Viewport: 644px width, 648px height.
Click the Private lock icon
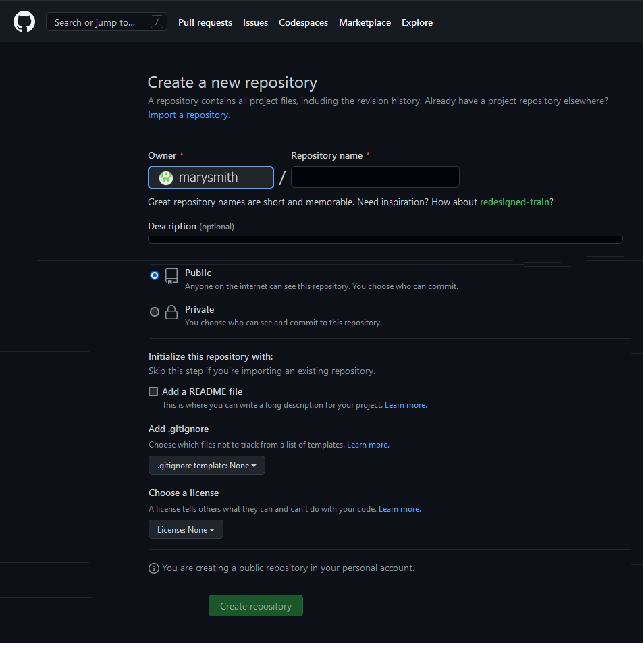tap(171, 313)
